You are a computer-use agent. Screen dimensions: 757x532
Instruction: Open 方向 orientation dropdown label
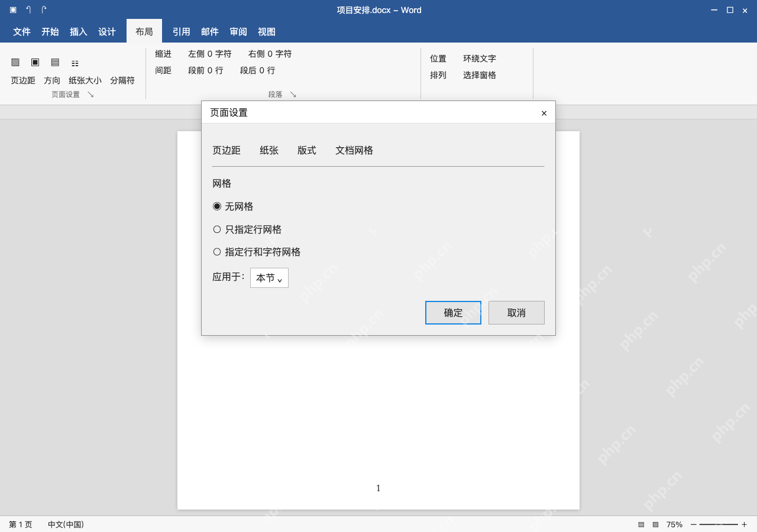(52, 80)
